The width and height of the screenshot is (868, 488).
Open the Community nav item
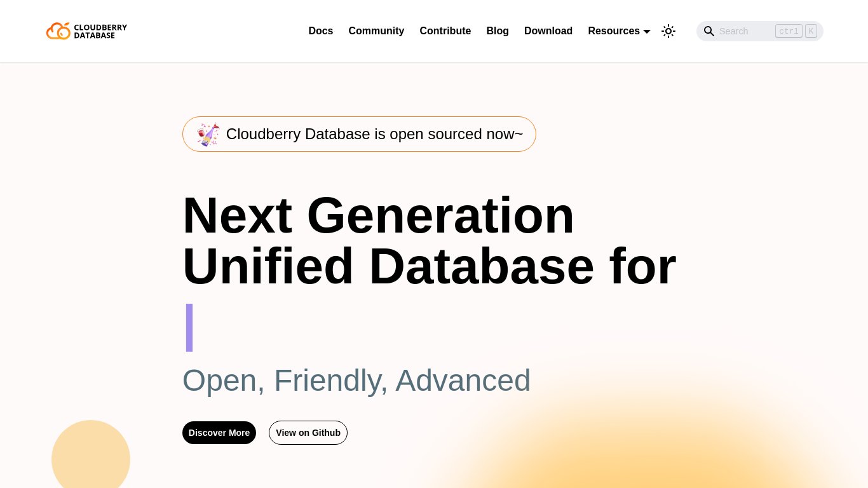(x=376, y=31)
